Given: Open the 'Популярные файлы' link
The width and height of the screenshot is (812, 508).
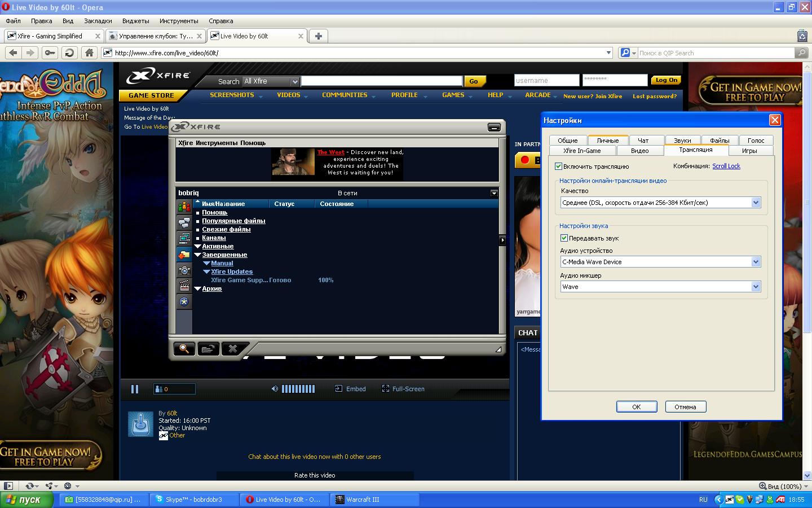Looking at the screenshot, I should click(x=233, y=221).
